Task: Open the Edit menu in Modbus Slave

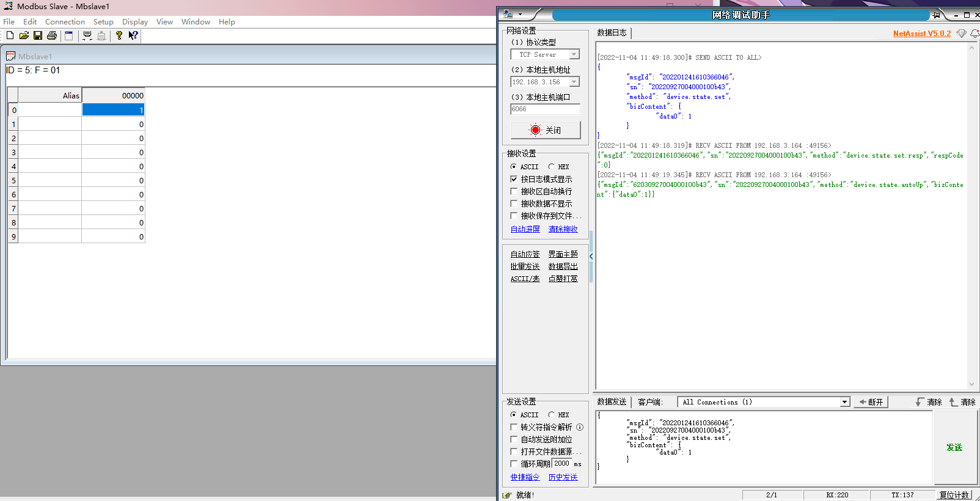Action: (x=30, y=21)
